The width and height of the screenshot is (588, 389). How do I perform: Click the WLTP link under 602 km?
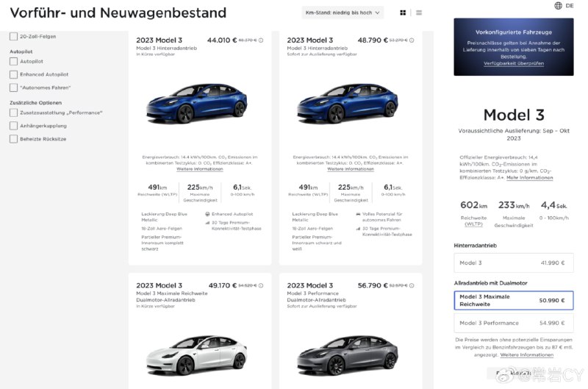[x=473, y=224]
